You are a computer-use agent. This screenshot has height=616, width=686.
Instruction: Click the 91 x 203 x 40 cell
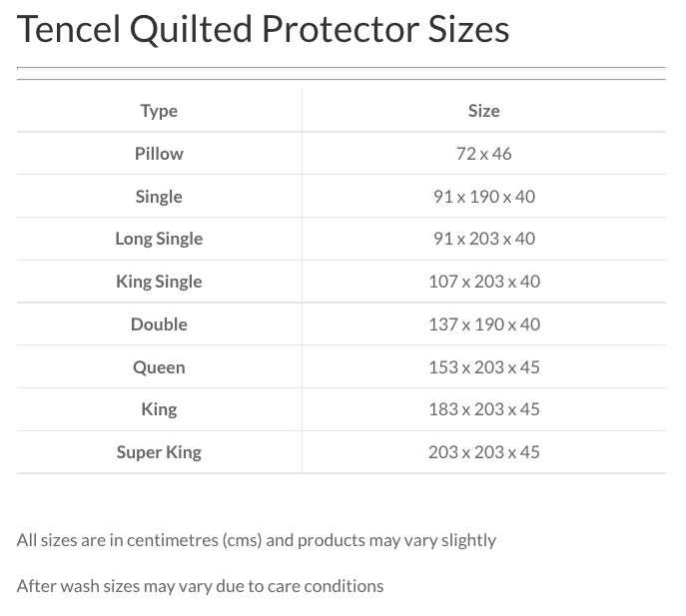(x=483, y=239)
